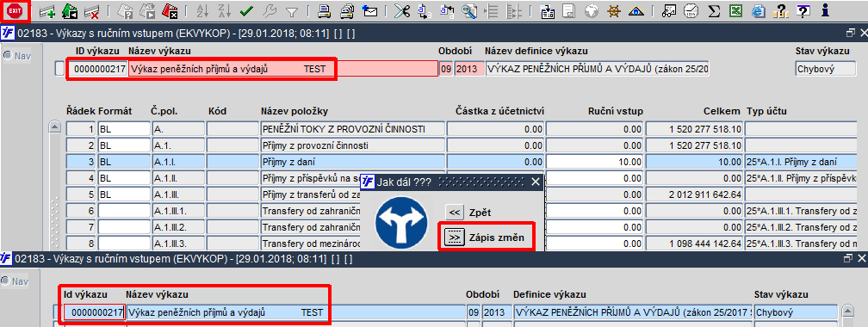Open the calendar form icon
Image resolution: width=868 pixels, height=327 pixels.
pyautogui.click(x=548, y=10)
